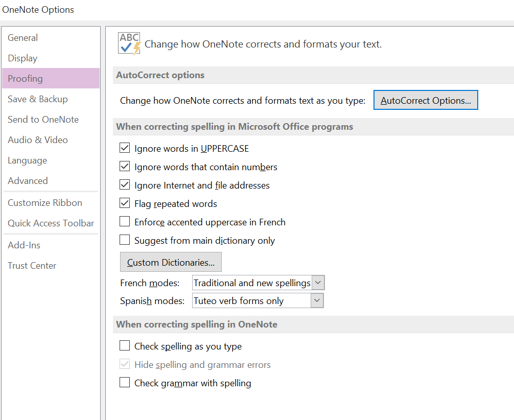The height and width of the screenshot is (420, 514).
Task: Enable Enforce accented uppercase in French
Action: click(x=125, y=222)
